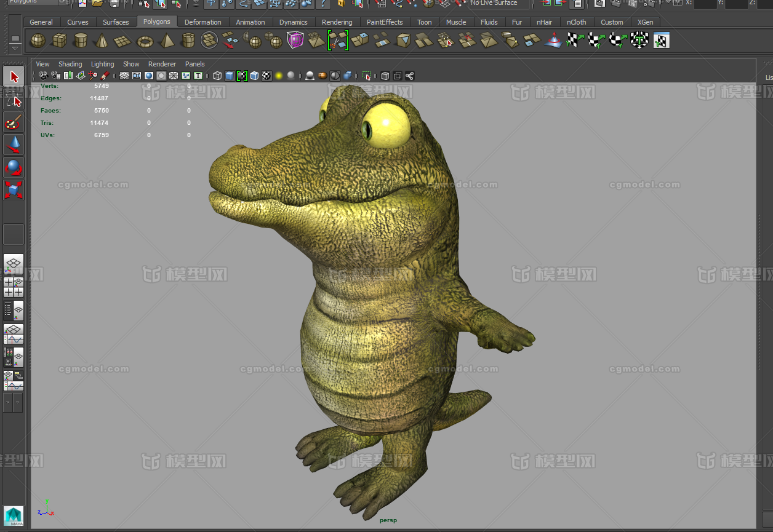Expand the shelf options arrow menu
This screenshot has width=773, height=532.
pos(15,48)
